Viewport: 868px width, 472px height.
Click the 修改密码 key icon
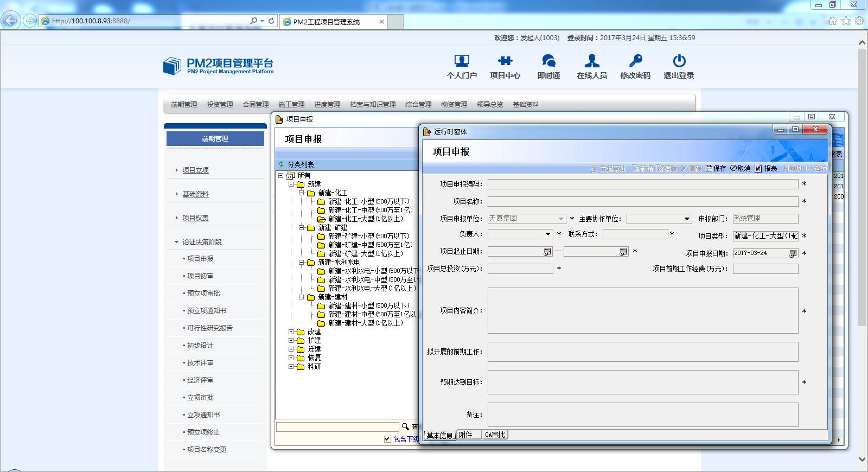click(635, 61)
